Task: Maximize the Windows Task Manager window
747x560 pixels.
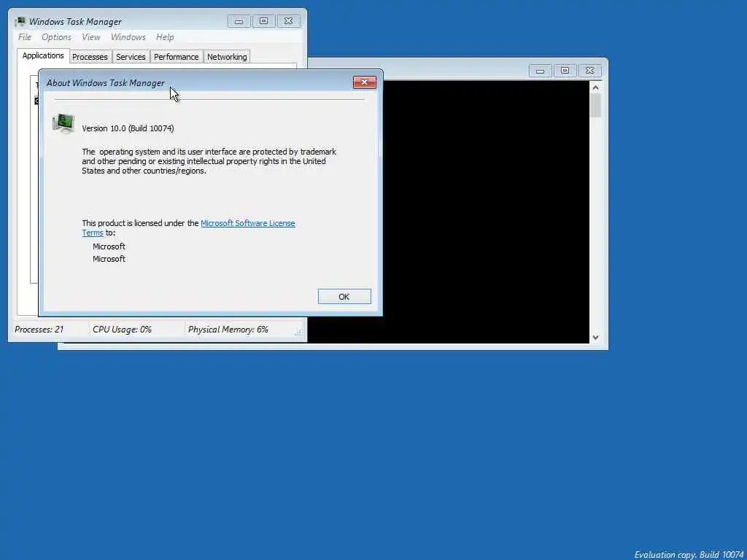Action: coord(263,21)
